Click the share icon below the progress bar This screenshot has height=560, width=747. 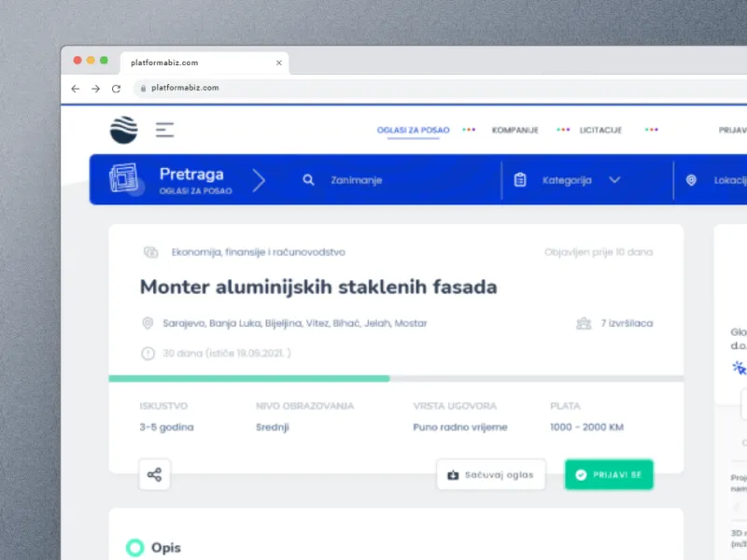[x=154, y=474]
